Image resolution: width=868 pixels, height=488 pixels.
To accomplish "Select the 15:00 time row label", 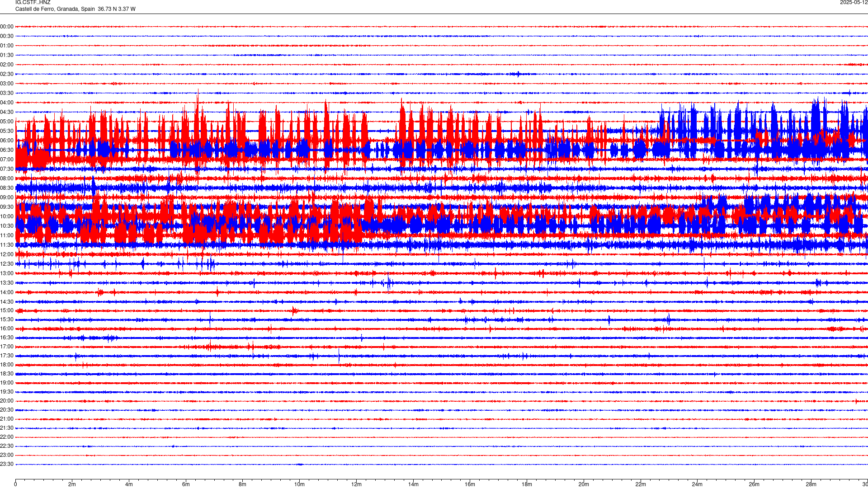I will pyautogui.click(x=7, y=310).
